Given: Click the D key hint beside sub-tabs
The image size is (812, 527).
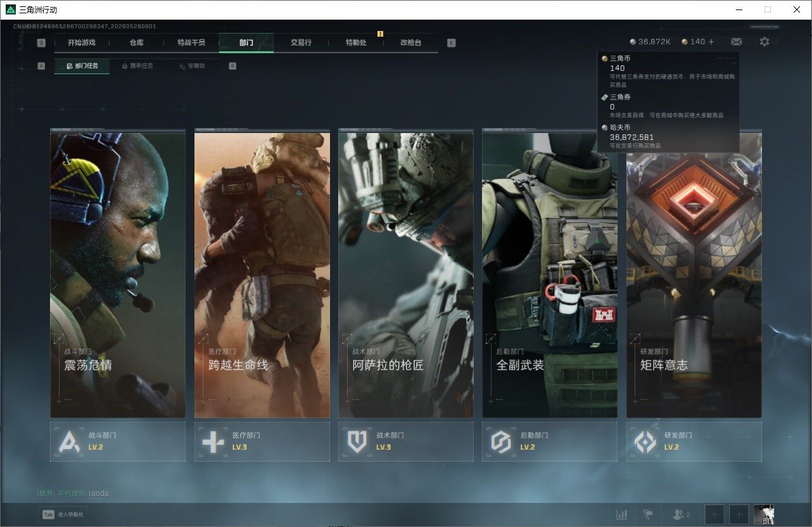Looking at the screenshot, I should tap(232, 66).
